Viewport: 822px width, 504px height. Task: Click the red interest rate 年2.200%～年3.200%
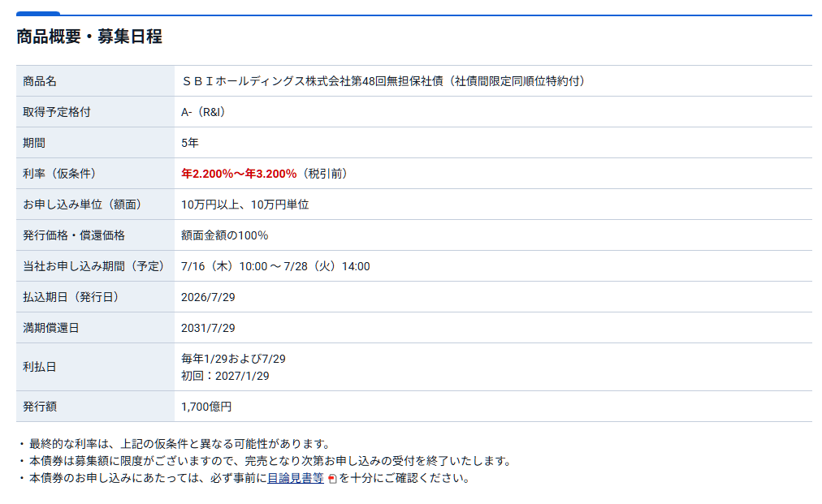pos(239,174)
